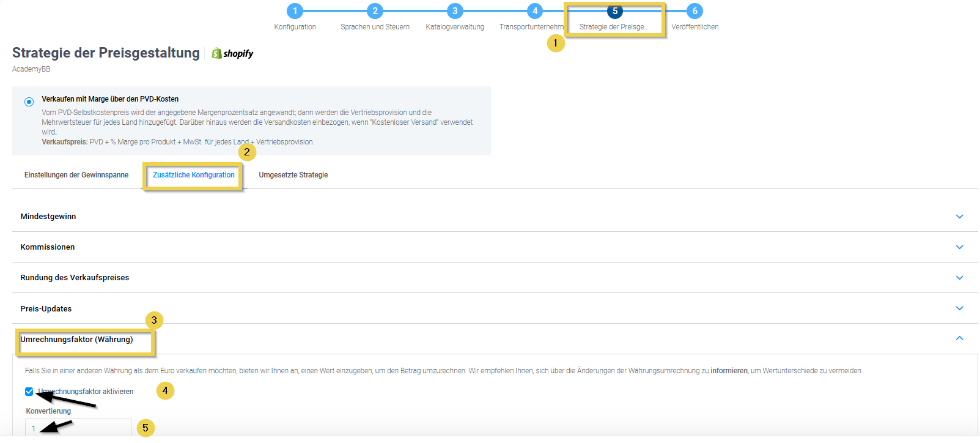This screenshot has height=443, width=980.
Task: Go to step 6 Veröffentlichen circle
Action: [x=694, y=11]
